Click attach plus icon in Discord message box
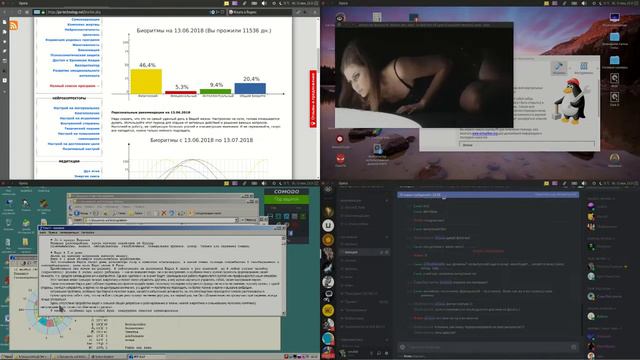This screenshot has width=640, height=360. coord(402,347)
